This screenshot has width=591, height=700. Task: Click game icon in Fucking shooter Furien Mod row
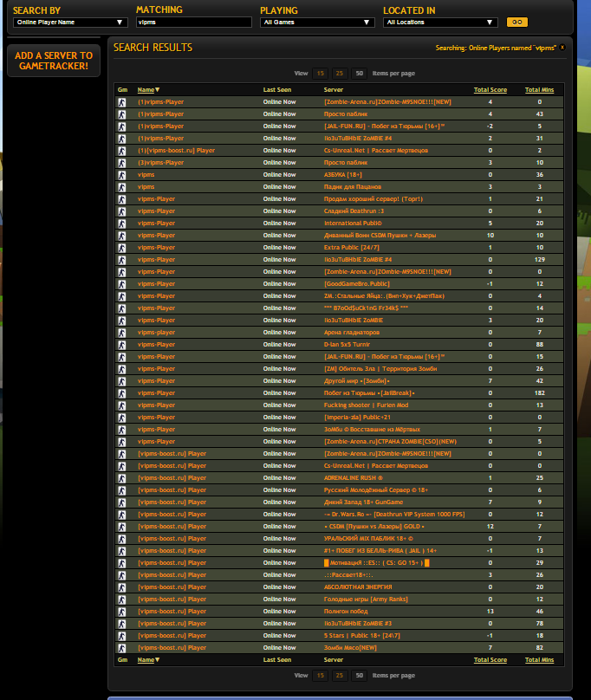click(121, 405)
